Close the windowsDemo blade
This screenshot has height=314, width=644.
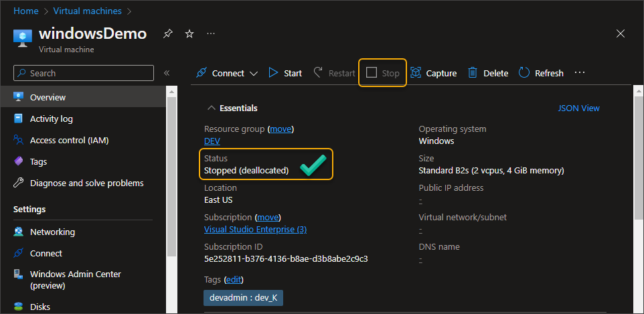(621, 33)
